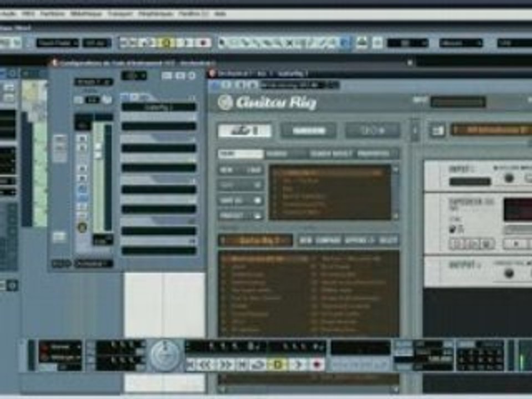Adjust the Output module knob in the rack
The width and height of the screenshot is (532, 399).
point(509,273)
